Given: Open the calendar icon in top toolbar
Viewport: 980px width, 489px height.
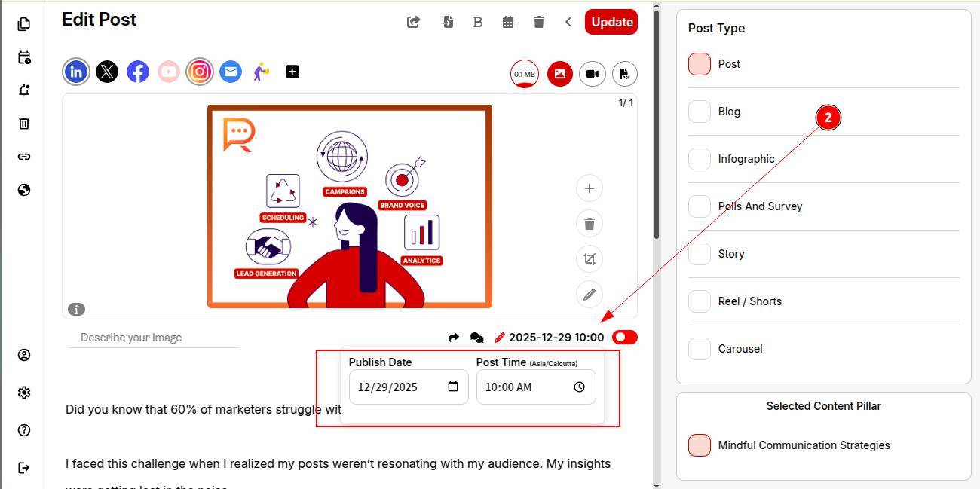Looking at the screenshot, I should pos(508,22).
